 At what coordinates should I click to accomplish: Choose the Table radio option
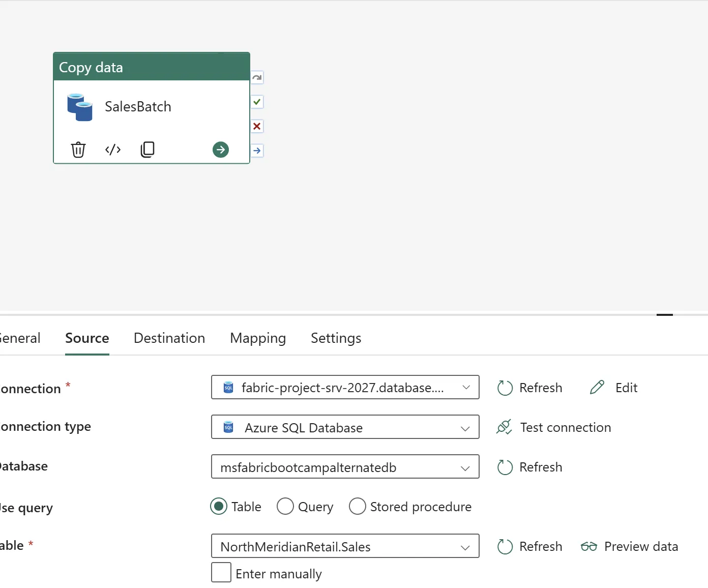tap(219, 507)
